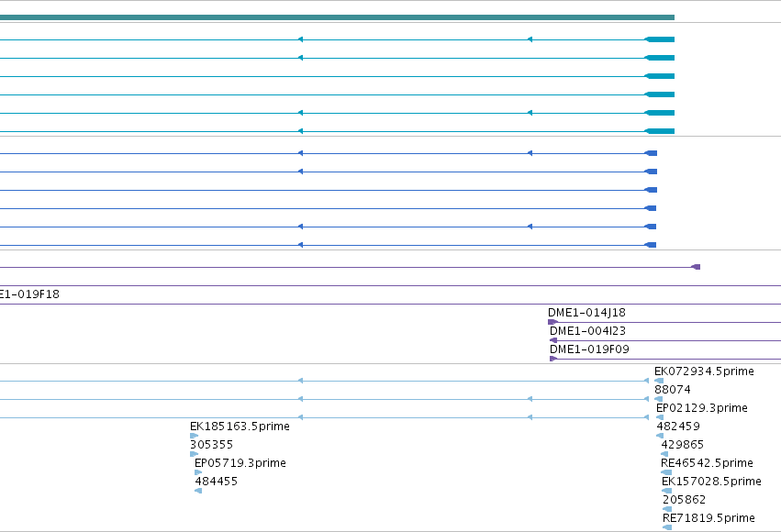Select the arrow glyph under EP05719.3prime
Image resolution: width=781 pixels, height=532 pixels.
198,472
